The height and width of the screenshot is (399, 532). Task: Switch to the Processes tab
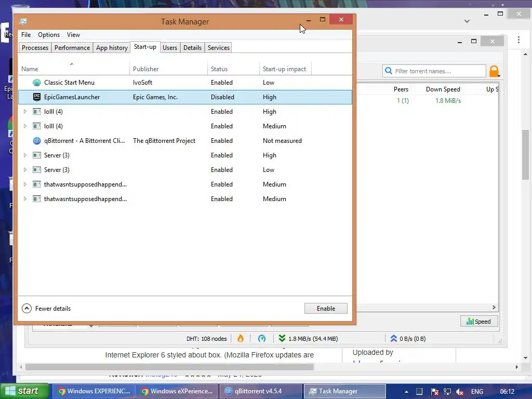(35, 47)
